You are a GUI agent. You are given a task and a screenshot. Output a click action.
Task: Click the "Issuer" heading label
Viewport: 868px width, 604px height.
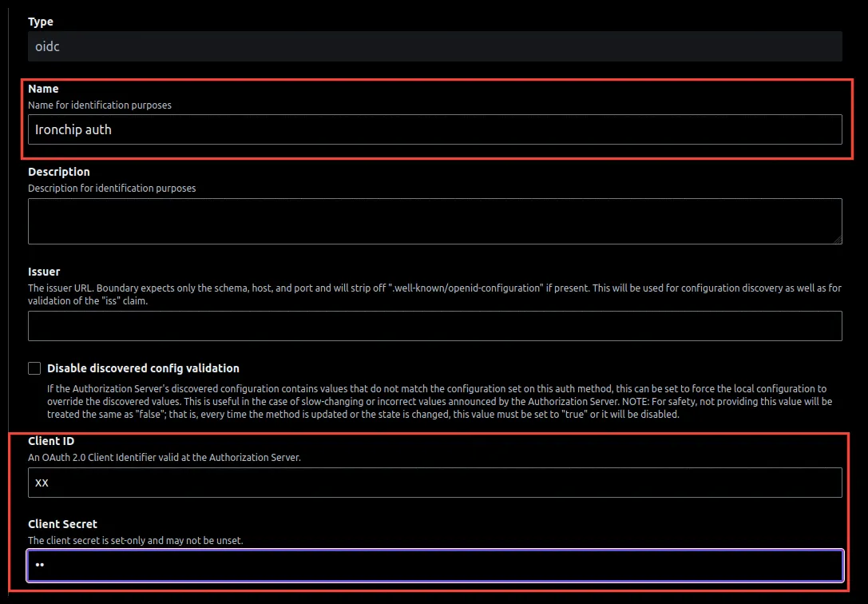(44, 272)
